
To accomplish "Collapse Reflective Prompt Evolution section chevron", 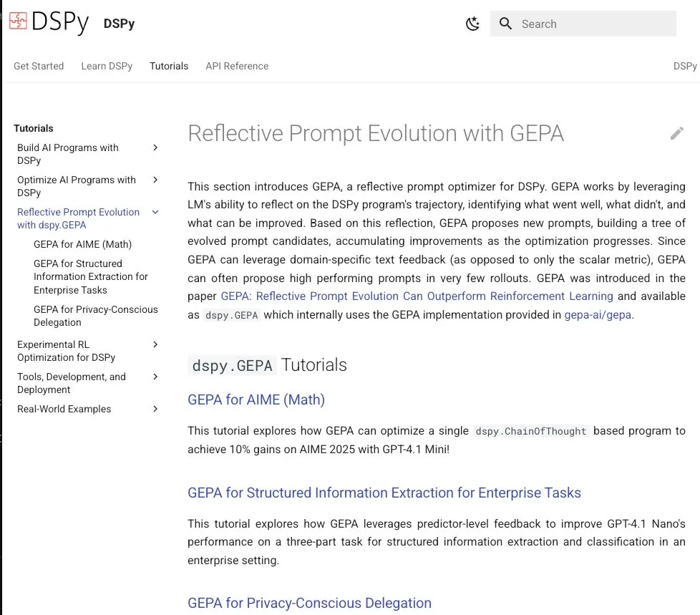I will (155, 213).
